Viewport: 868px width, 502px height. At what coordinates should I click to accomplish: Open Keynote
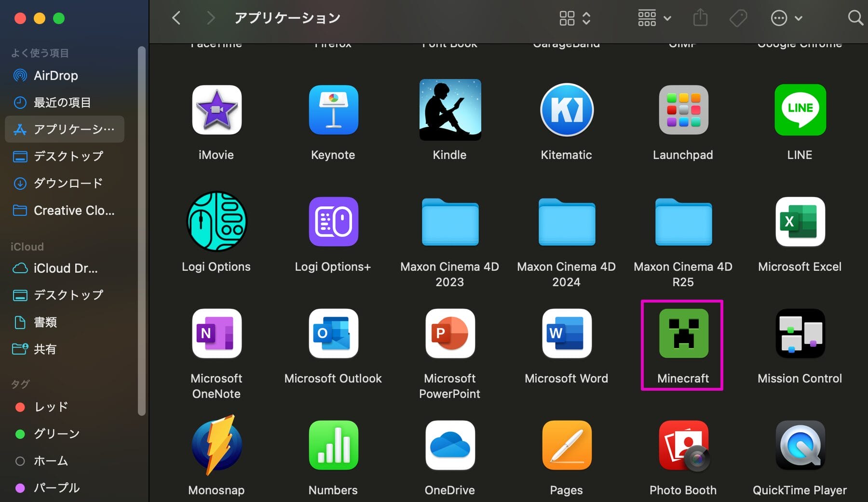click(x=333, y=110)
